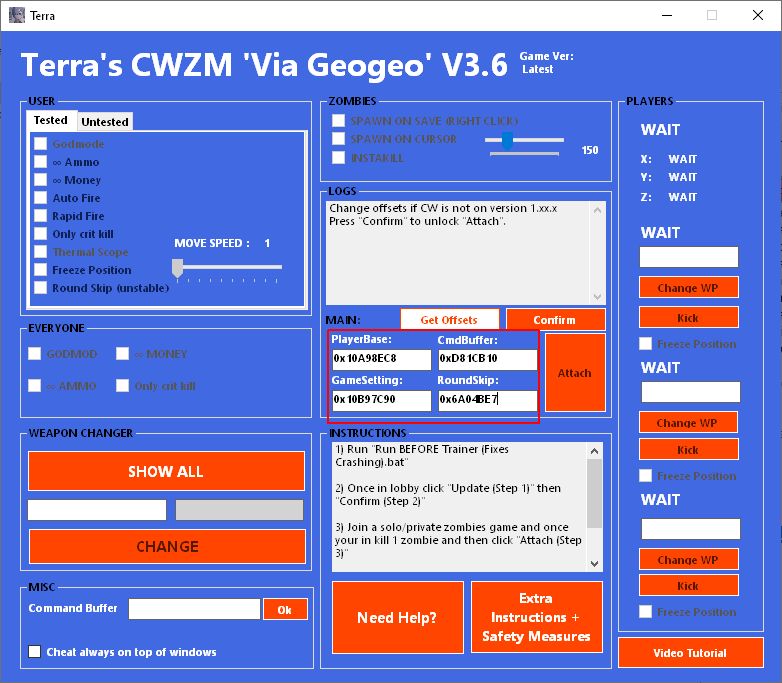
Task: Click the second player's Kick button
Action: (x=688, y=450)
